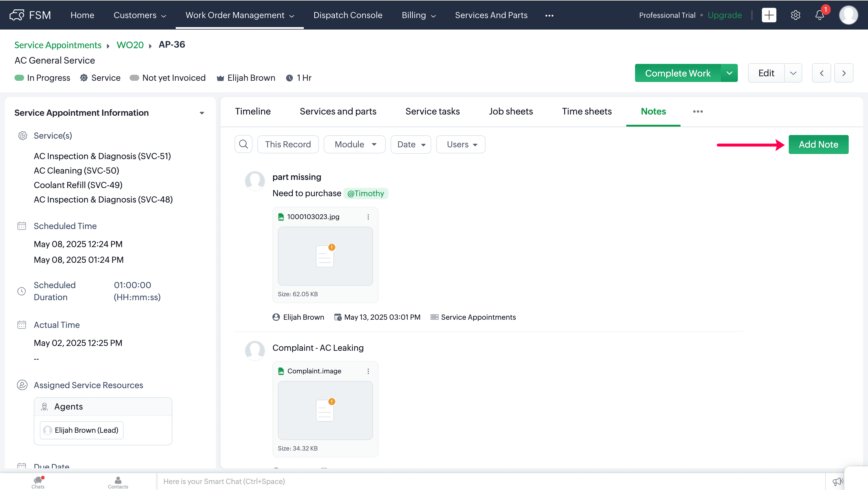868x490 pixels.
Task: Click the Add Note button
Action: [x=818, y=144]
